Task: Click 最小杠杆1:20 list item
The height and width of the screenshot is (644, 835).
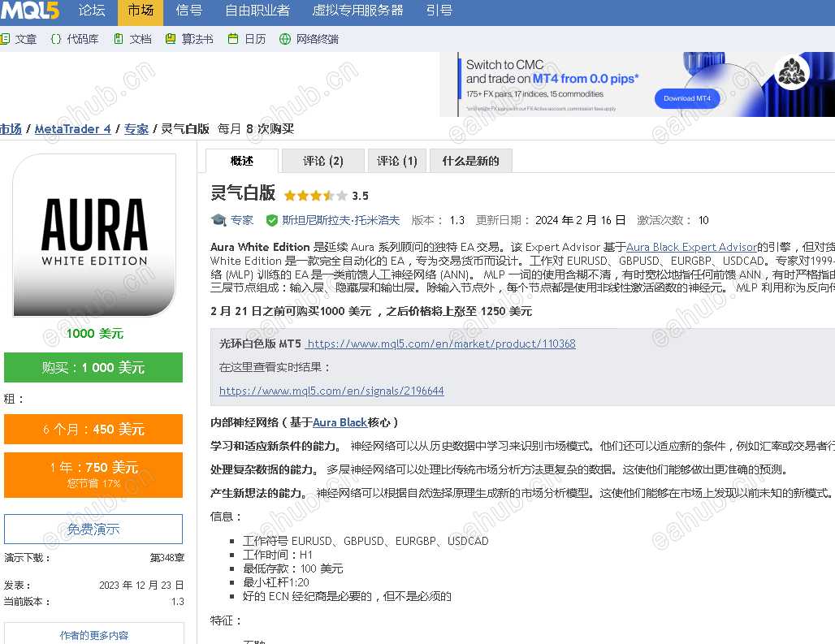Action: (x=276, y=582)
